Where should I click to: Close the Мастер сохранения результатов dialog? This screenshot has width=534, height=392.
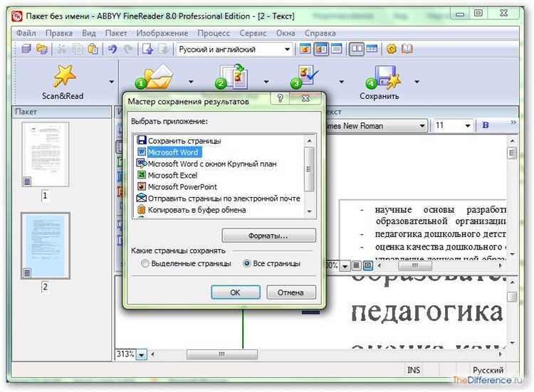tap(305, 98)
